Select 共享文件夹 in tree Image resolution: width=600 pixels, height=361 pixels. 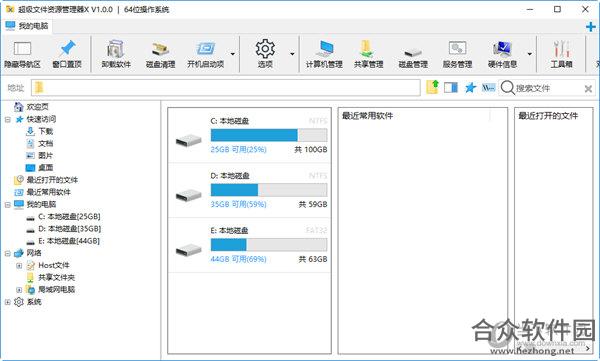tap(56, 278)
